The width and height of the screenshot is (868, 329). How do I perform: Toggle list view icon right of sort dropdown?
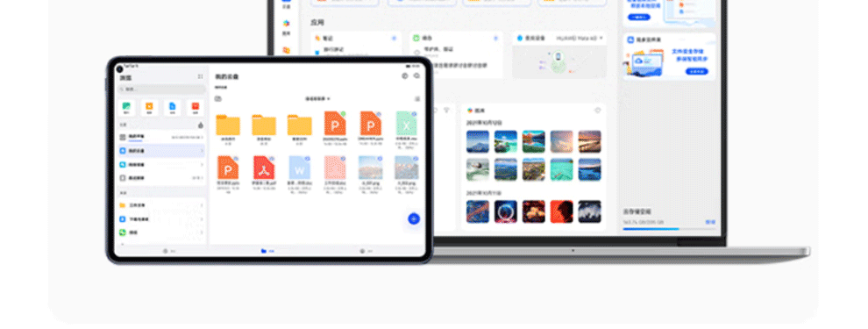(416, 98)
